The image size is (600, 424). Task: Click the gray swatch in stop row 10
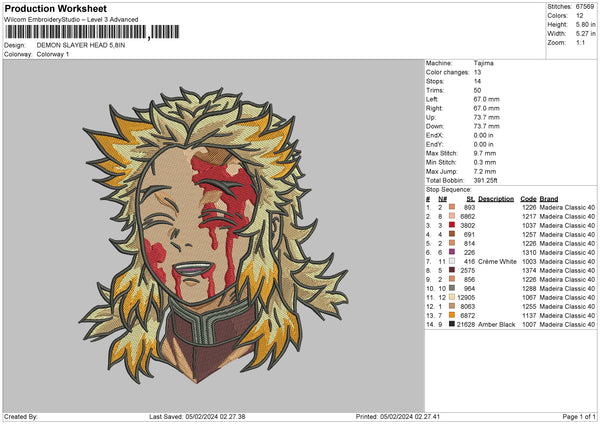tap(452, 288)
